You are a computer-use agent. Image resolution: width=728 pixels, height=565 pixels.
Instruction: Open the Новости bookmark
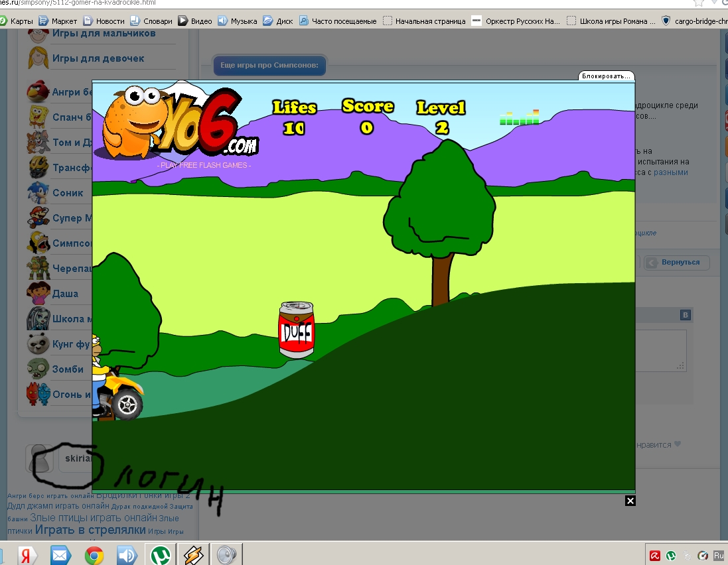click(104, 21)
